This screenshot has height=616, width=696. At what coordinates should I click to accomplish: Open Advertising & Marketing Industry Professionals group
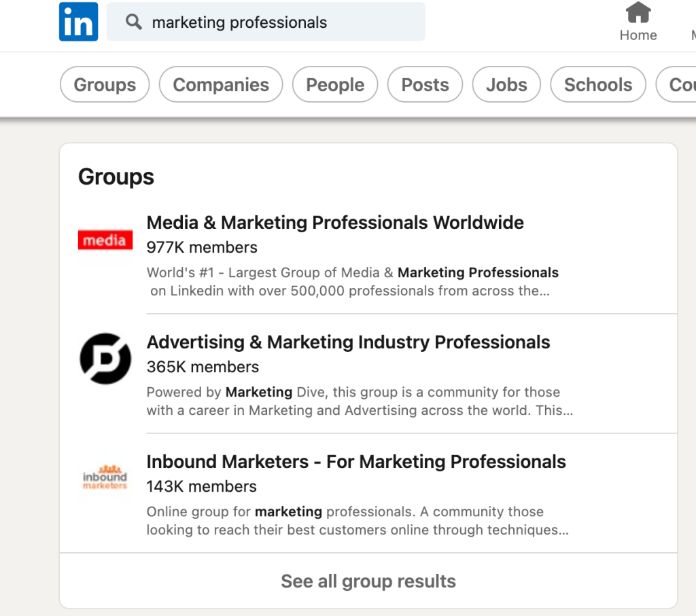[348, 342]
